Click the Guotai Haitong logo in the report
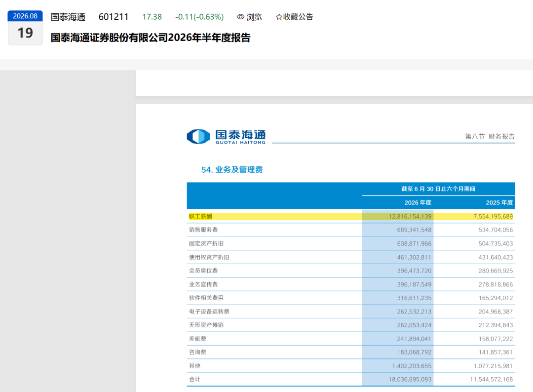533x392 pixels. pos(227,137)
